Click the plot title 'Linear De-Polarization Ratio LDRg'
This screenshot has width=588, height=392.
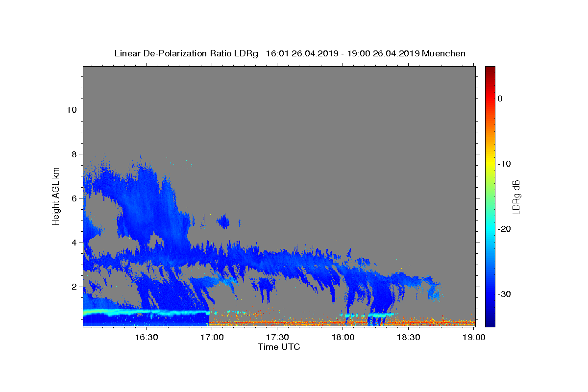(186, 53)
